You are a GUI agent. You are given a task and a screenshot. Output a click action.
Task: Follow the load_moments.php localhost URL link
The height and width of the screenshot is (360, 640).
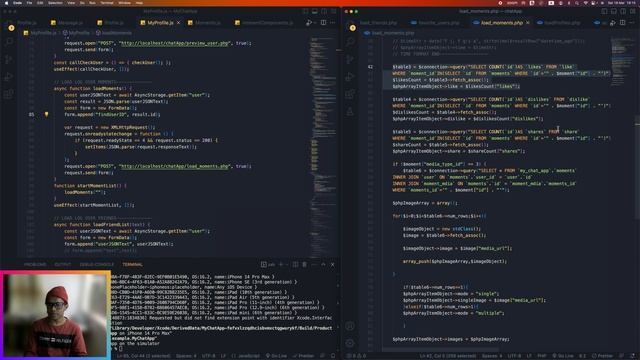(175, 166)
